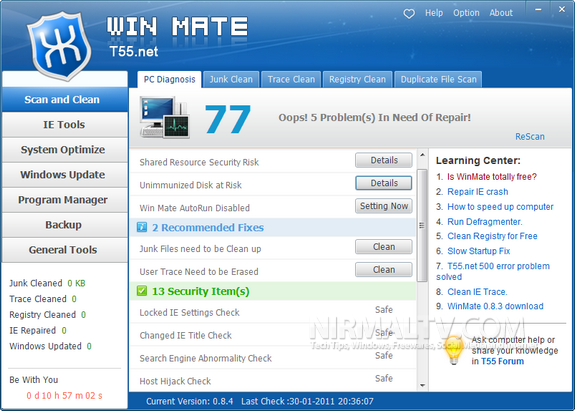The image size is (575, 411).
Task: Click the uptime timer 0 d 10 h
Action: (x=65, y=396)
